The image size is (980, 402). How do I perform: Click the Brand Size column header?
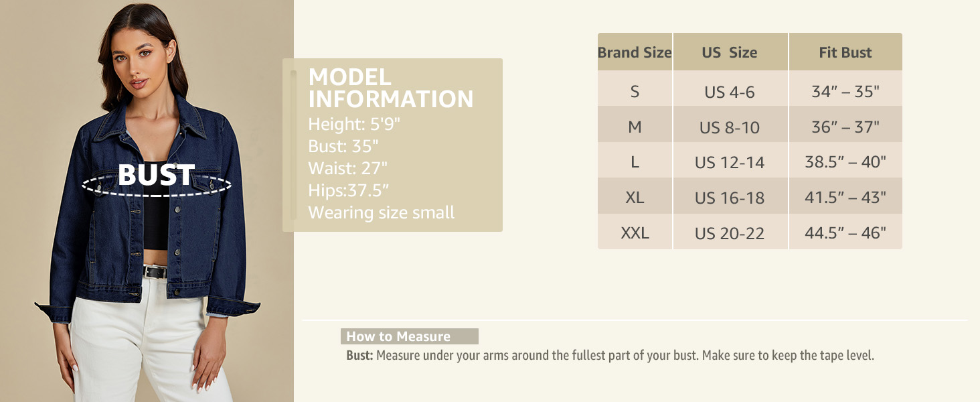click(635, 52)
